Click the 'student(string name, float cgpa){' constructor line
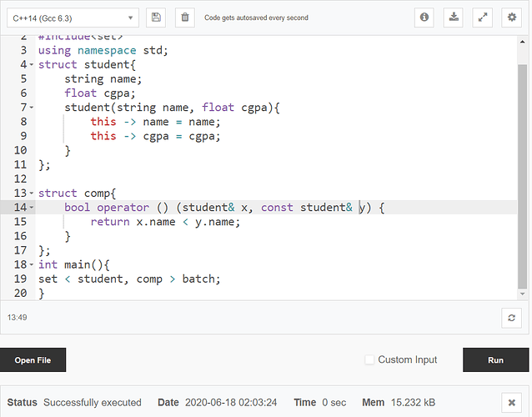The image size is (532, 417). point(172,108)
